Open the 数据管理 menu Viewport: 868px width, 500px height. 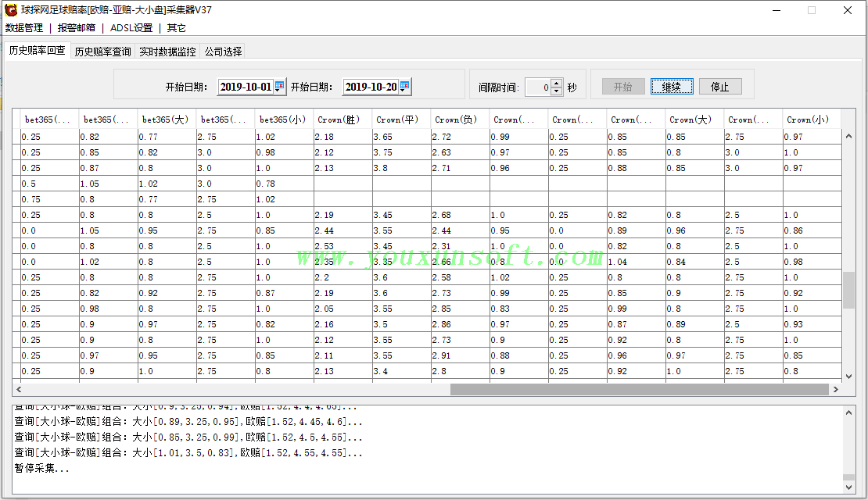point(24,27)
